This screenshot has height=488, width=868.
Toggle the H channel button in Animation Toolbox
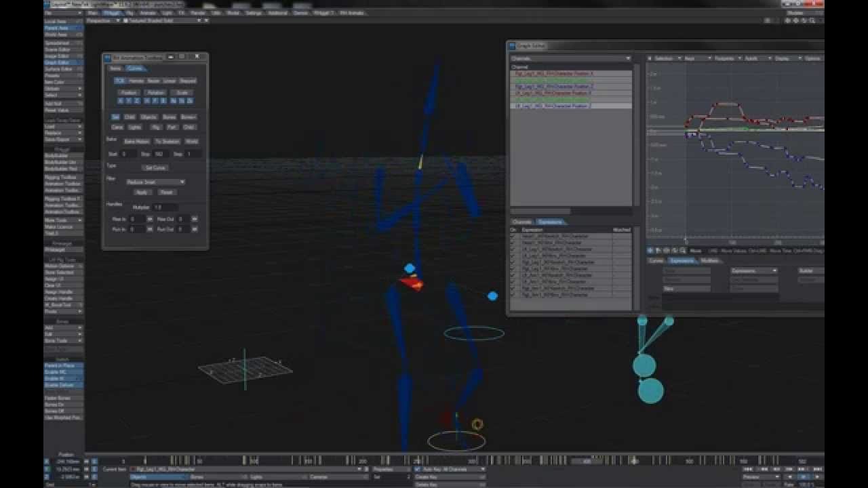click(x=146, y=101)
